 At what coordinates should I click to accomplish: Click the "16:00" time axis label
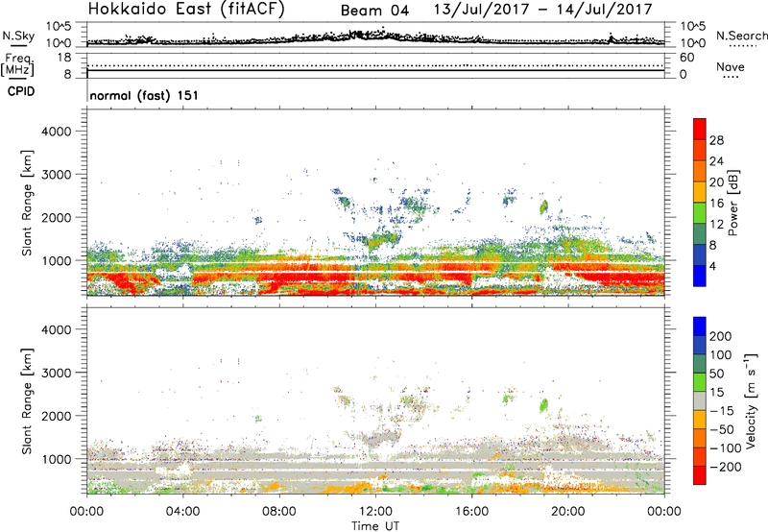[x=471, y=512]
